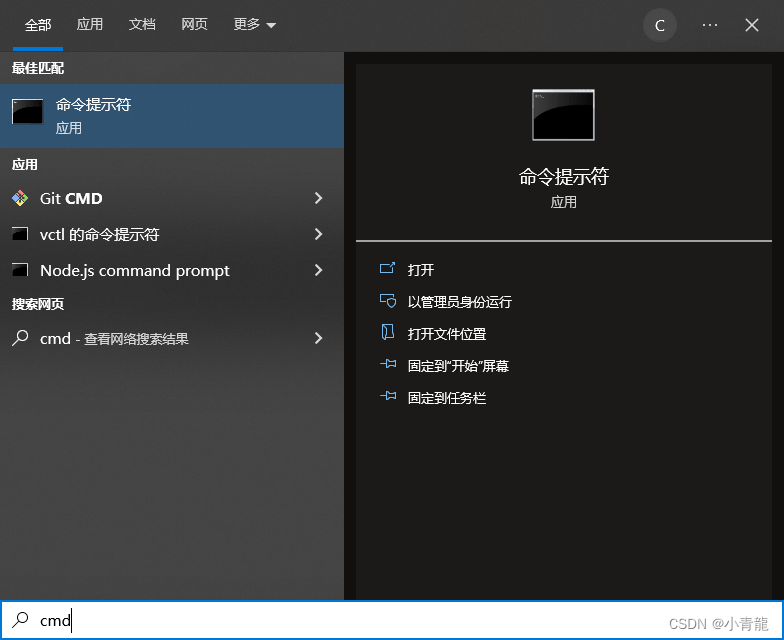Click the run-as-administrator shield icon
Image resolution: width=784 pixels, height=640 pixels.
click(388, 300)
